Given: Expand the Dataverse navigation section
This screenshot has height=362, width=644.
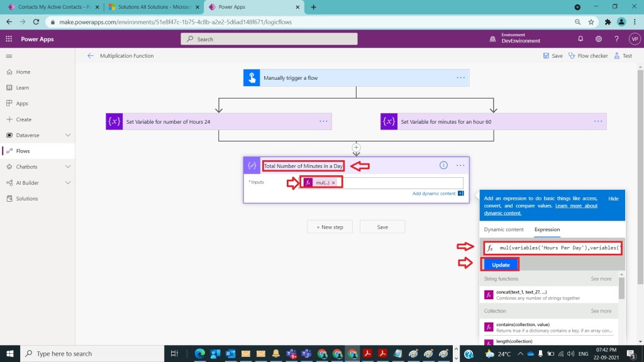Looking at the screenshot, I should (x=68, y=135).
